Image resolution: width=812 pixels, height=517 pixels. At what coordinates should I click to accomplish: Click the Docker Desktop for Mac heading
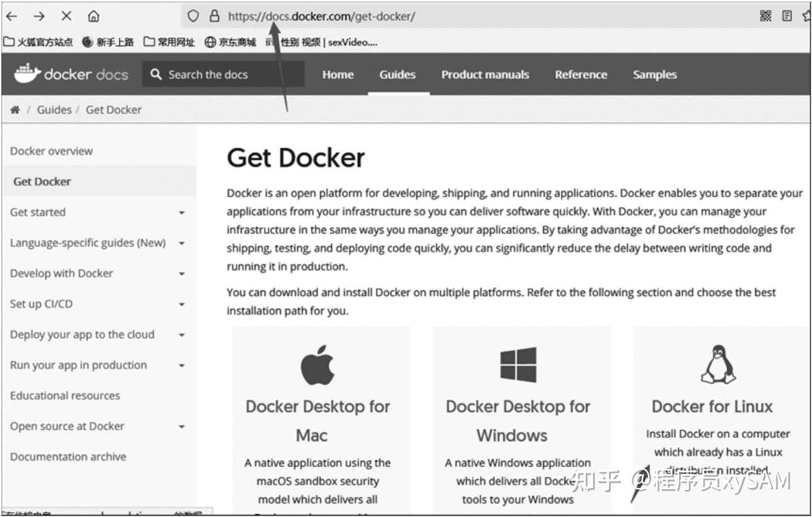click(x=317, y=421)
